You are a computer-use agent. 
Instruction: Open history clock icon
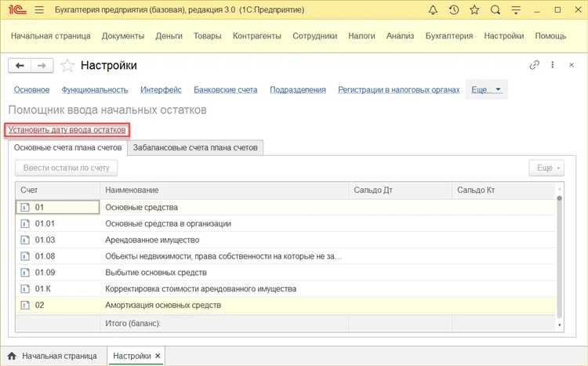pyautogui.click(x=454, y=10)
